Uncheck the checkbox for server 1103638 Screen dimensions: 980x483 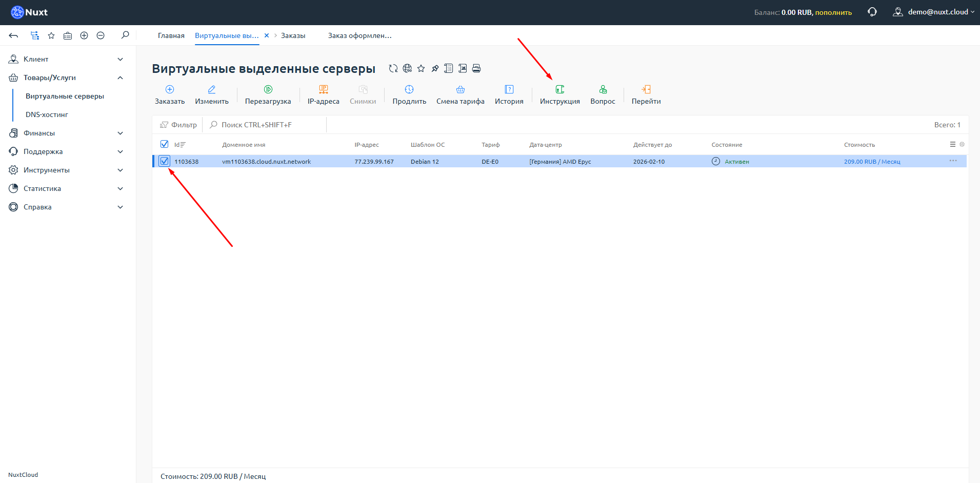pos(164,161)
